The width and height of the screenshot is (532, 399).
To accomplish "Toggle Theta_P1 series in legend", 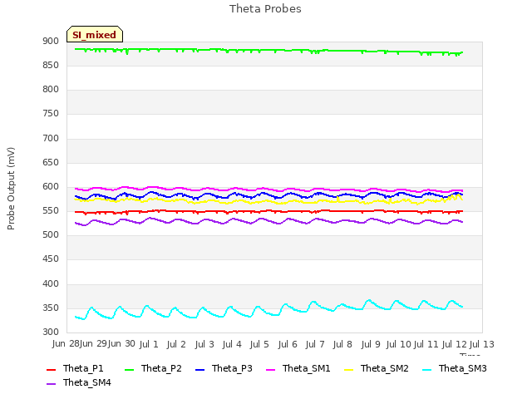I will pyautogui.click(x=75, y=368).
